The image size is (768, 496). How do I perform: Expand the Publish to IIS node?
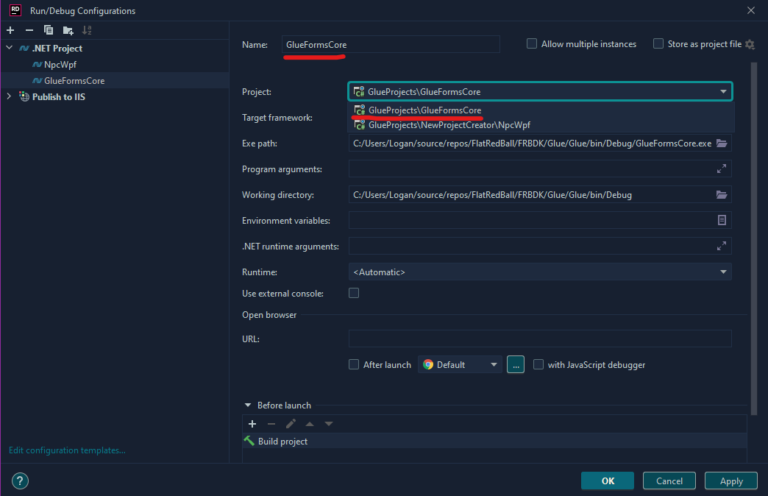pos(9,97)
